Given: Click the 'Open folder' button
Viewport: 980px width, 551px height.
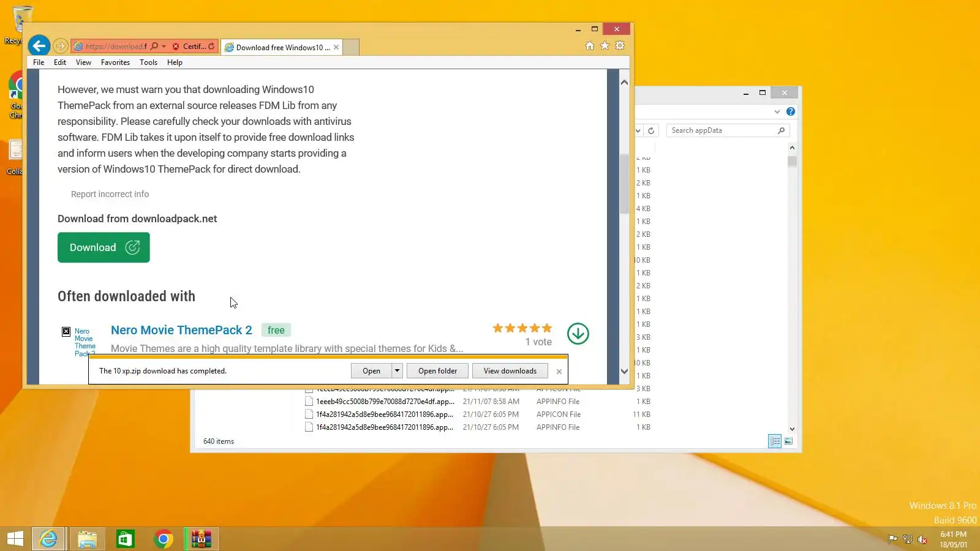Looking at the screenshot, I should (437, 371).
